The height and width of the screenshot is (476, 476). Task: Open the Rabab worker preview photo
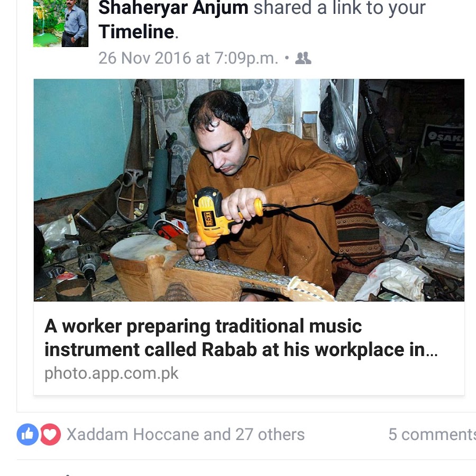(x=249, y=190)
